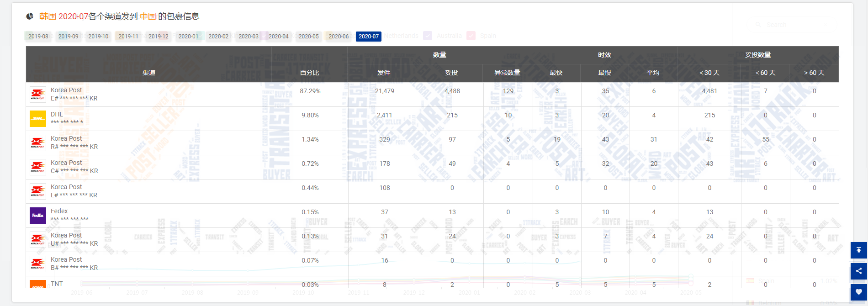Click the TNT channel name

point(57,284)
